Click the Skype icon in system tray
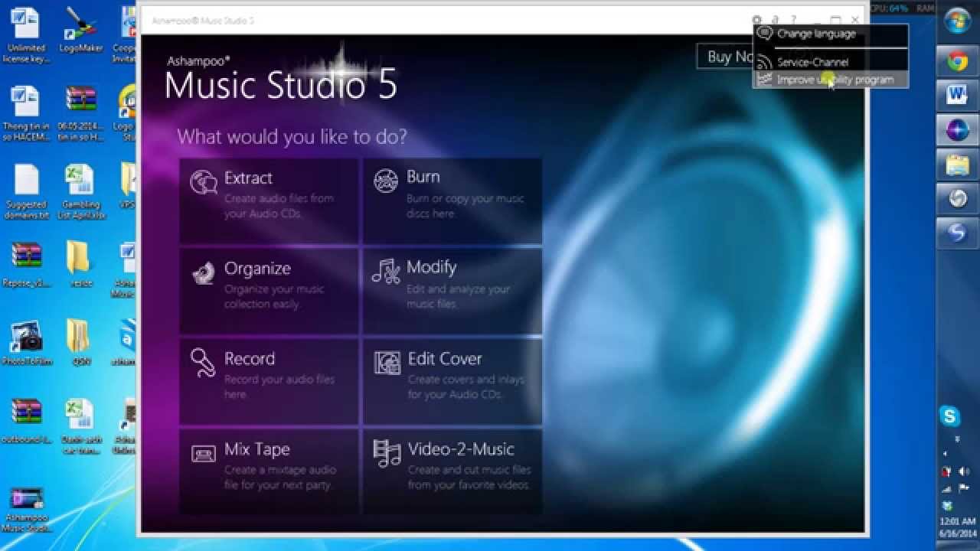 click(950, 416)
